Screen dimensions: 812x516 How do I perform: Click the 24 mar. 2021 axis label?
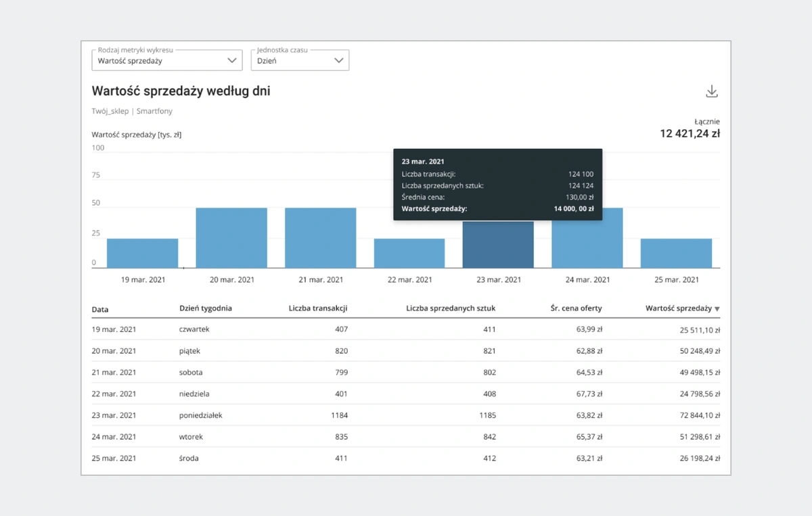(587, 279)
